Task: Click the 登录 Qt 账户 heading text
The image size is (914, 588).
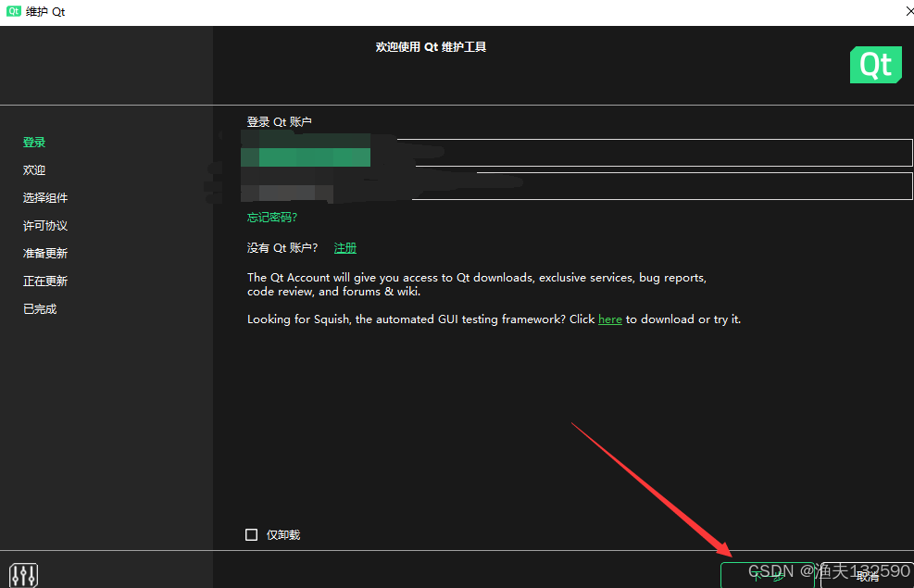Action: pos(280,122)
